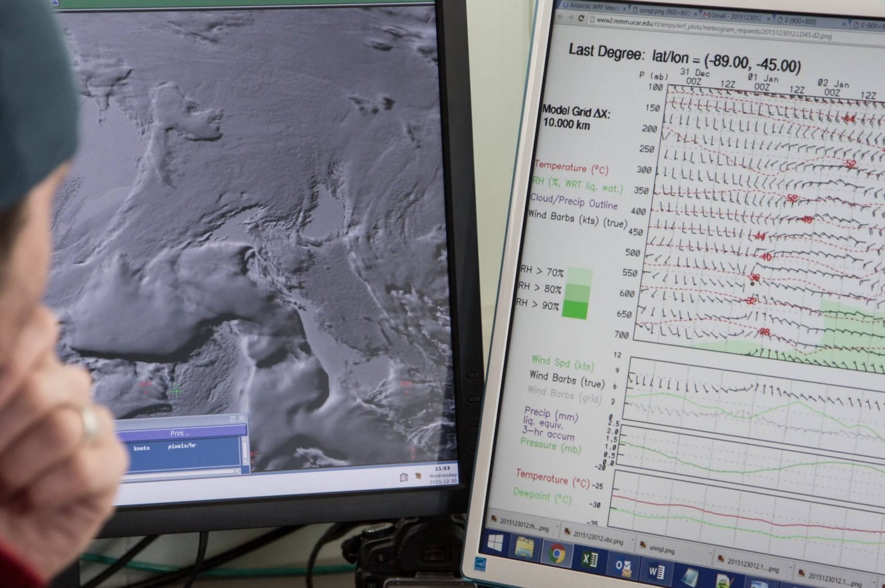Click the browser back arrow
Image resolution: width=885 pixels, height=588 pixels.
pyautogui.click(x=561, y=17)
